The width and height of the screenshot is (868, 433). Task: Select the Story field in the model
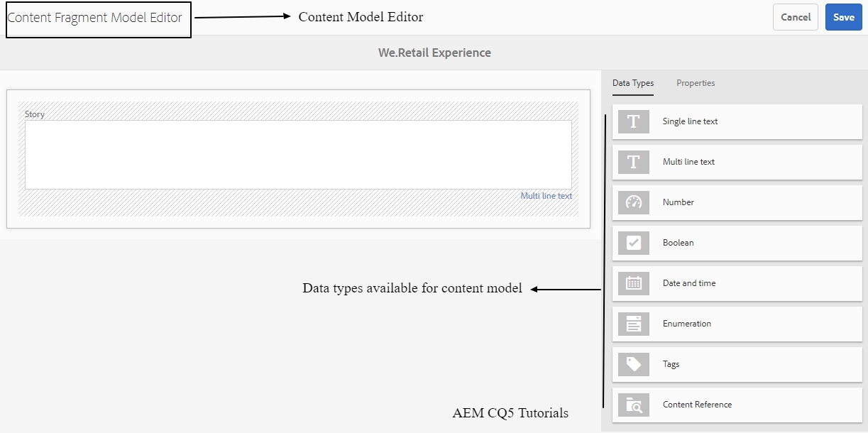[x=298, y=158]
